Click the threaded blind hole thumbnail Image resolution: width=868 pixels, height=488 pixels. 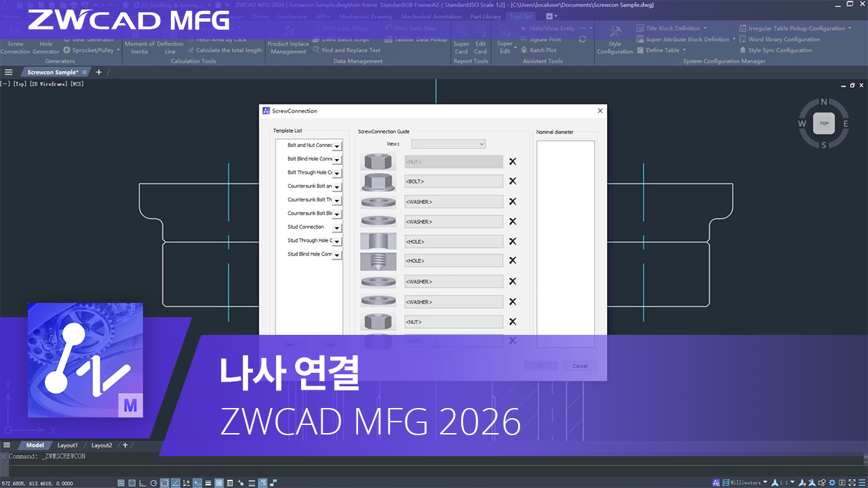coord(378,261)
